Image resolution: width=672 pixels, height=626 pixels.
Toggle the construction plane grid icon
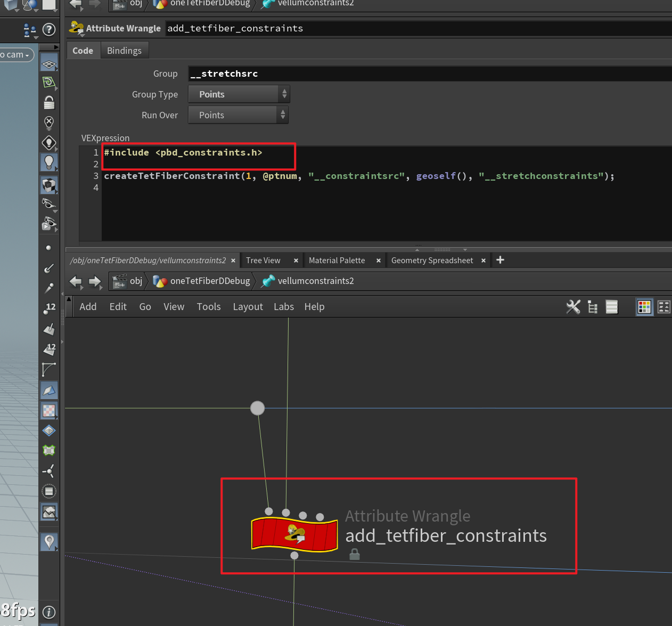(49, 64)
